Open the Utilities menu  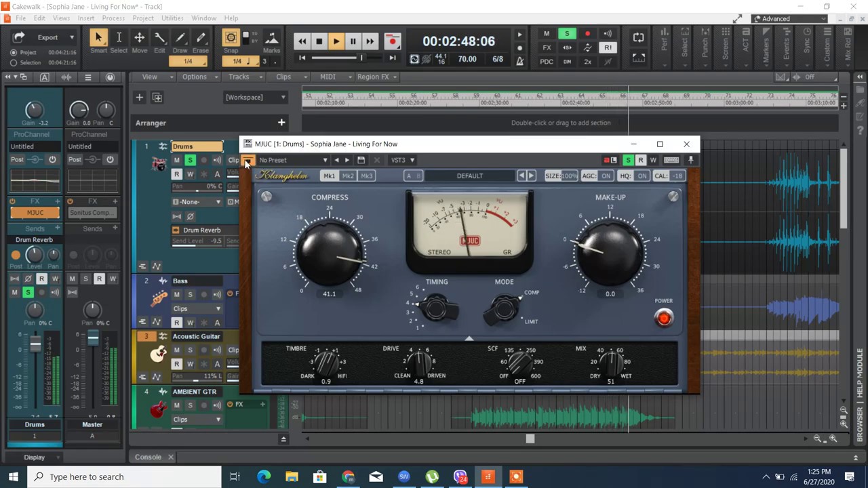point(172,18)
